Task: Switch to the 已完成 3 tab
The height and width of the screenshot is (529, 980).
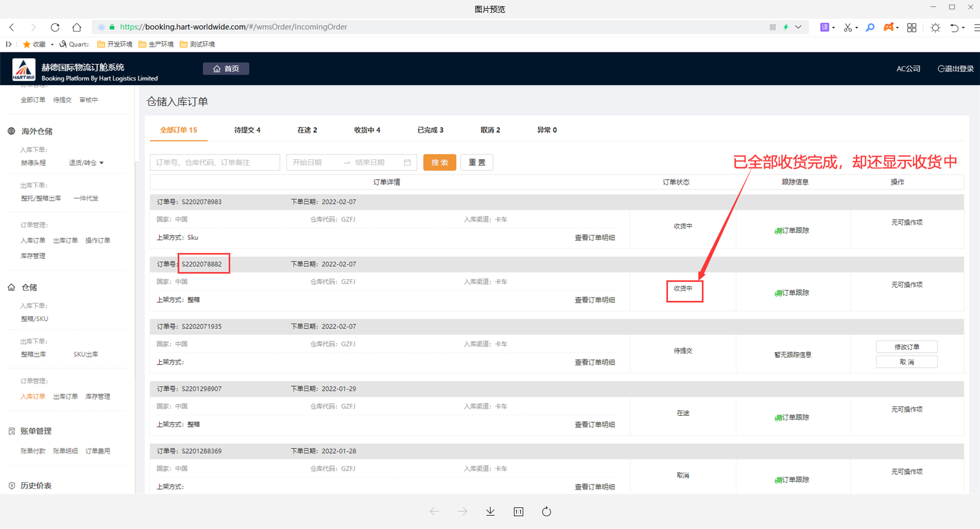Action: tap(430, 130)
